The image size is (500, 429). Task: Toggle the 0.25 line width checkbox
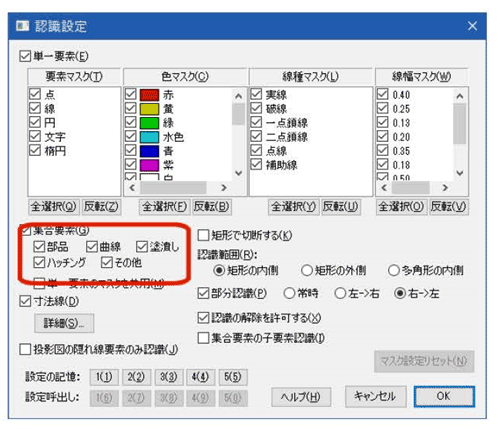pyautogui.click(x=383, y=108)
